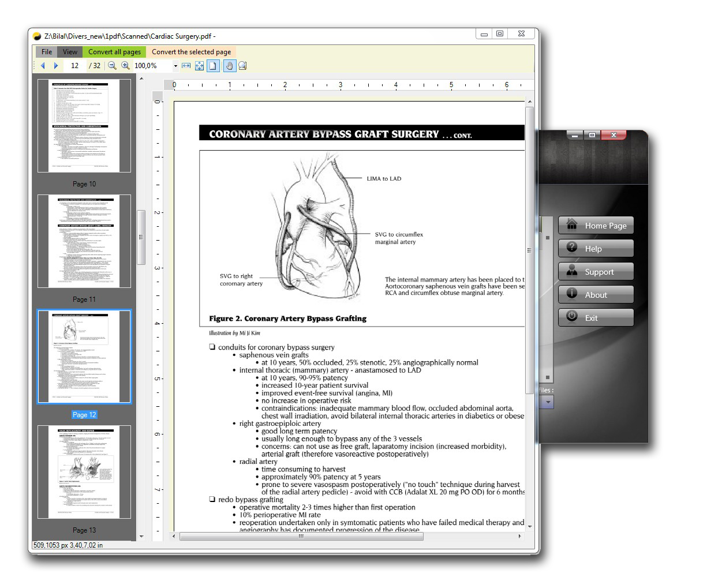The image size is (707, 588).
Task: Select the Page 13 thumbnail
Action: pyautogui.click(x=84, y=472)
